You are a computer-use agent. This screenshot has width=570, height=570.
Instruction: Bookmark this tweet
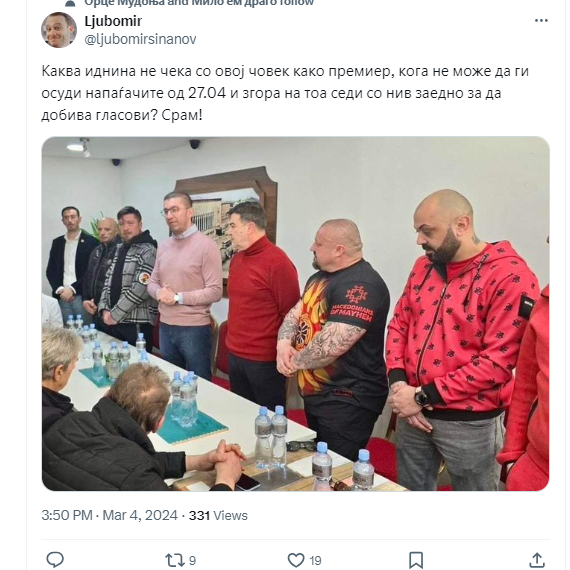(x=416, y=560)
